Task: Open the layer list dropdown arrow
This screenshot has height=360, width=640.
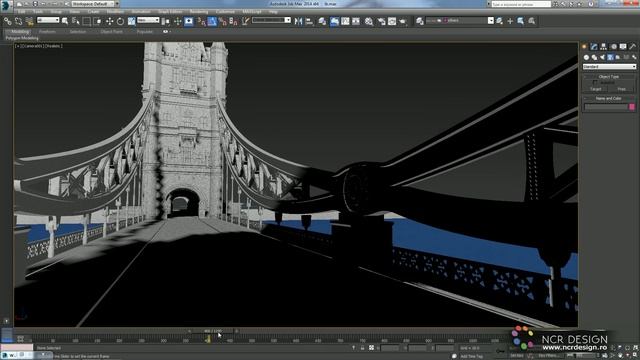Action: (x=491, y=20)
